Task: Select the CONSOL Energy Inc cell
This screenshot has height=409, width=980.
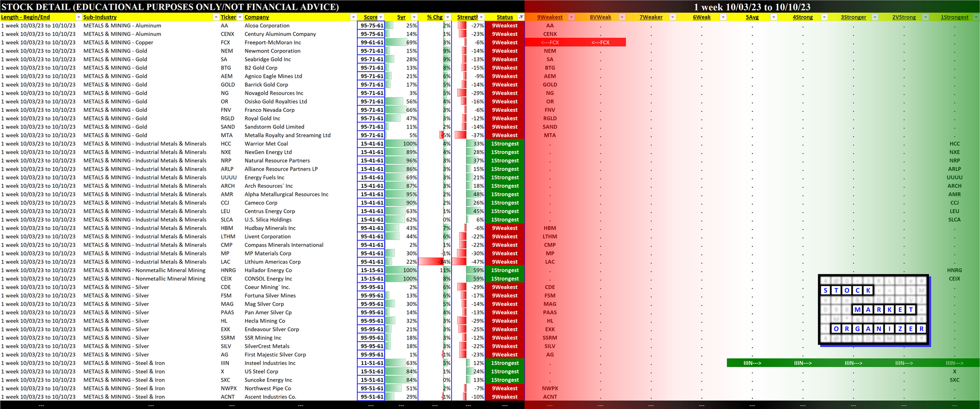Action: click(x=300, y=279)
